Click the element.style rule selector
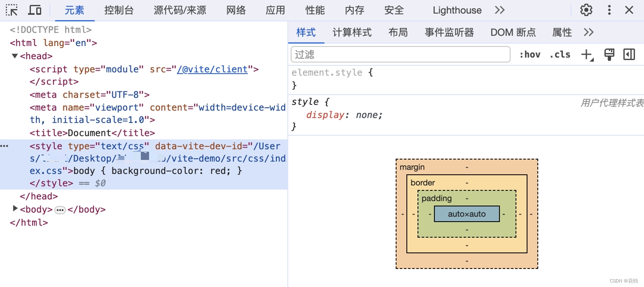 [327, 72]
